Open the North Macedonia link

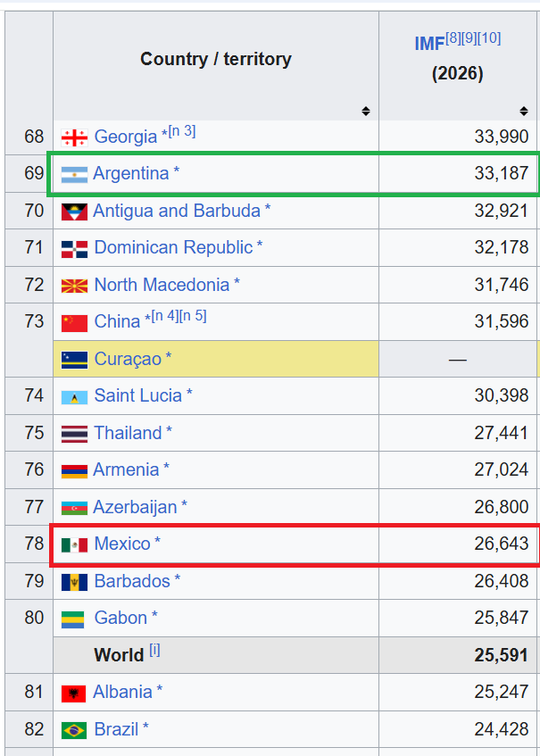162,285
